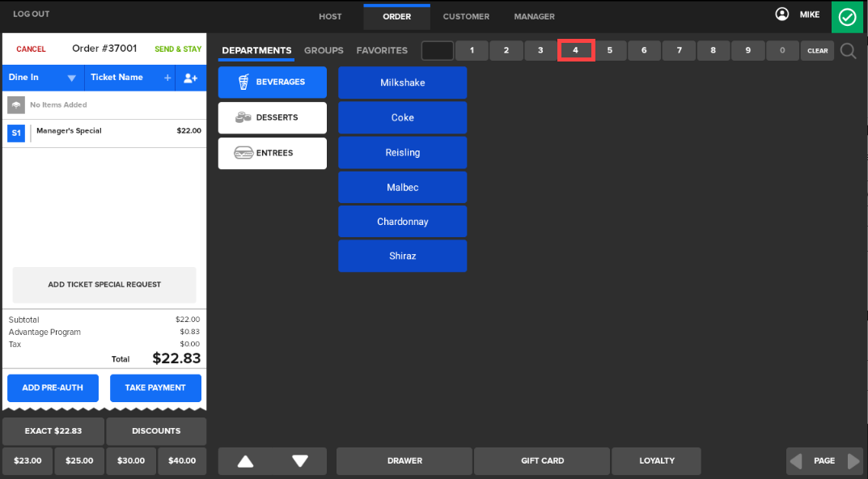Screen dimensions: 868x479
Task: Go to previous page using left arrow
Action: [x=796, y=461]
